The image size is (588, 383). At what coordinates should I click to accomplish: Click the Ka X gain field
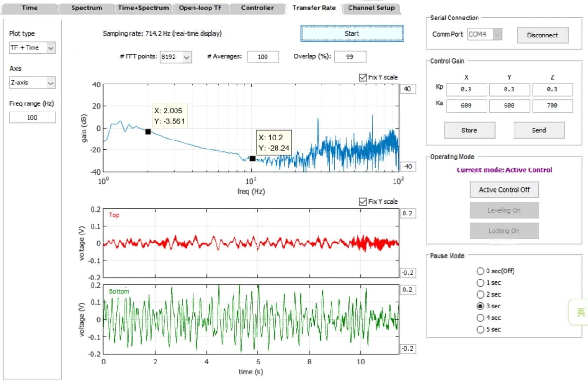[466, 106]
